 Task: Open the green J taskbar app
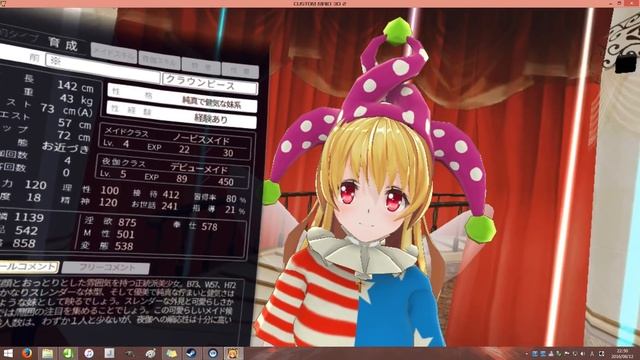(x=68, y=353)
